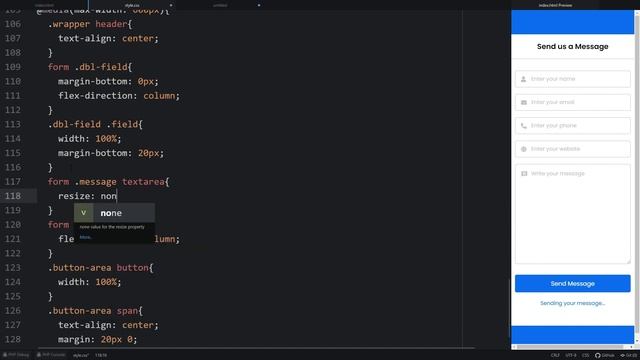The width and height of the screenshot is (640, 360).
Task: Click the 'Enter your website' input field
Action: [572, 149]
